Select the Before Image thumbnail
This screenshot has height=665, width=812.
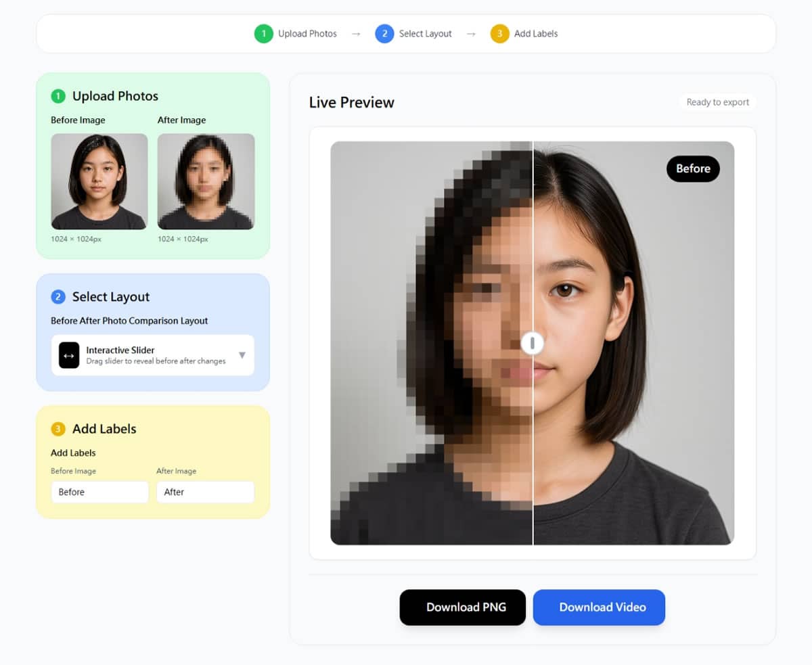coord(99,181)
